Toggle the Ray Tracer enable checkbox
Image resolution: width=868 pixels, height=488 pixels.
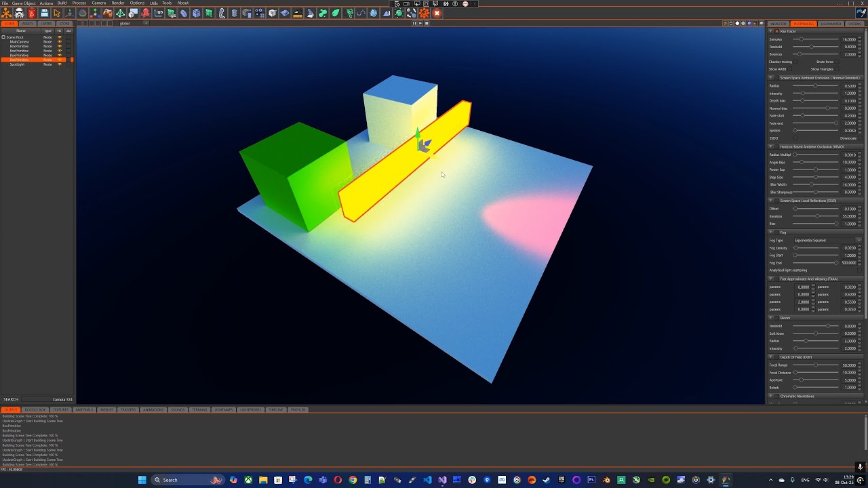pos(776,31)
